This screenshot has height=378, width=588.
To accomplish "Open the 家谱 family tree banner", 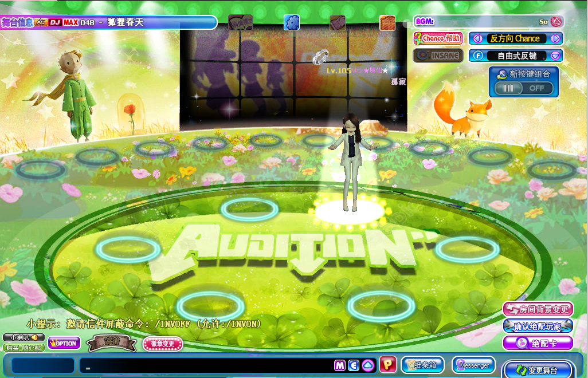I will coord(112,343).
